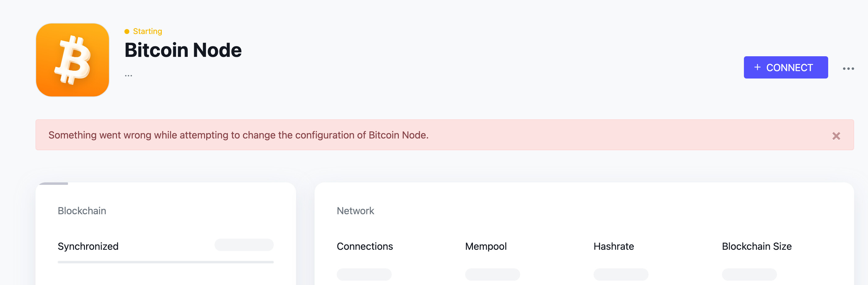868x285 pixels.
Task: Click the Blockchain Size stat label
Action: tap(757, 246)
